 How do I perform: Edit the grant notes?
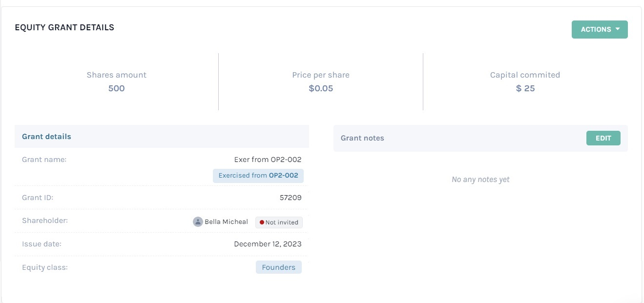coord(603,138)
